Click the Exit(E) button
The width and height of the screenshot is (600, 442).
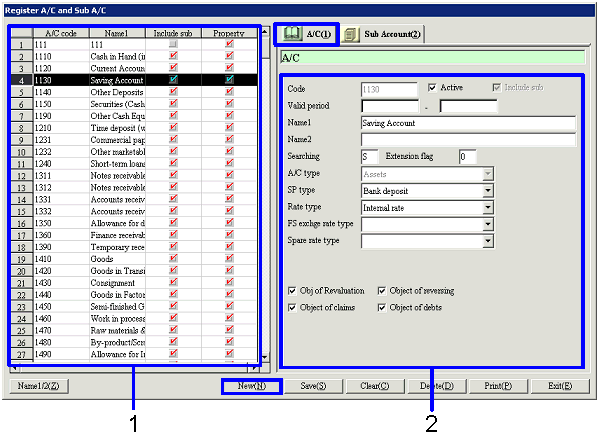point(560,386)
